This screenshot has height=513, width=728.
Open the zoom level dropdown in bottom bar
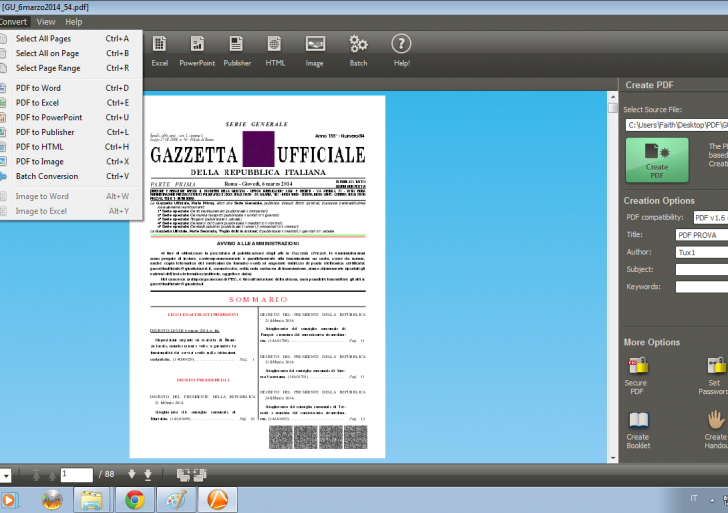pos(6,474)
